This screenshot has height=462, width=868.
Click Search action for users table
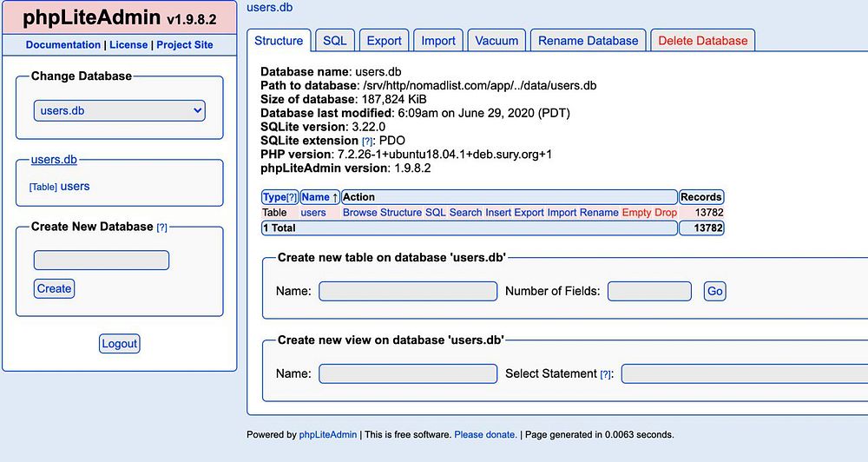[x=465, y=213]
